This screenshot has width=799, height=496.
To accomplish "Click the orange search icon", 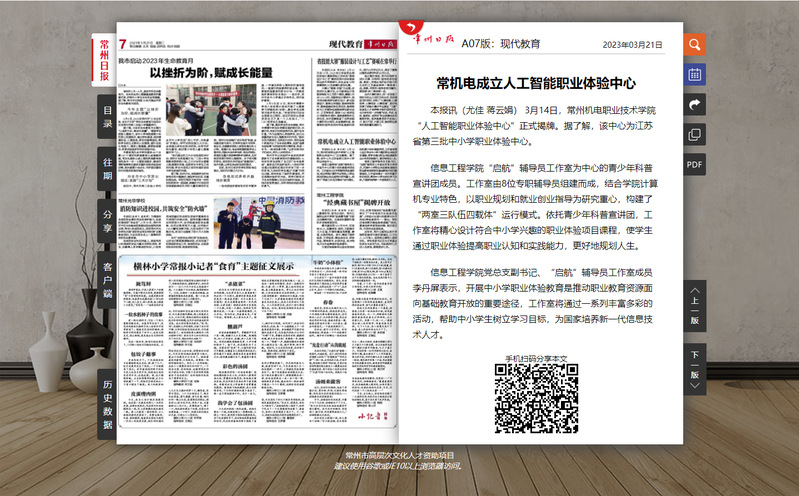I will click(694, 45).
